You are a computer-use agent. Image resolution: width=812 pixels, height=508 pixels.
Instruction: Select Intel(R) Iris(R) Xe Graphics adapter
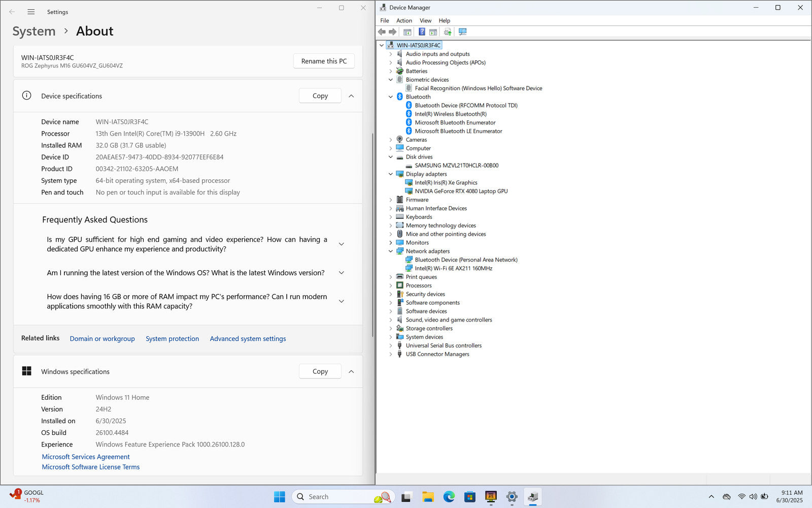pos(446,182)
